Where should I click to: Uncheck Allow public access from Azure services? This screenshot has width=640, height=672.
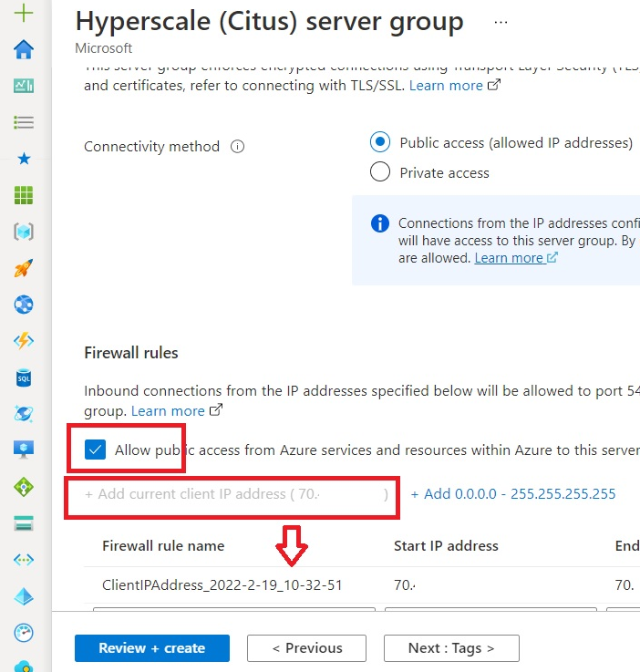coord(95,450)
